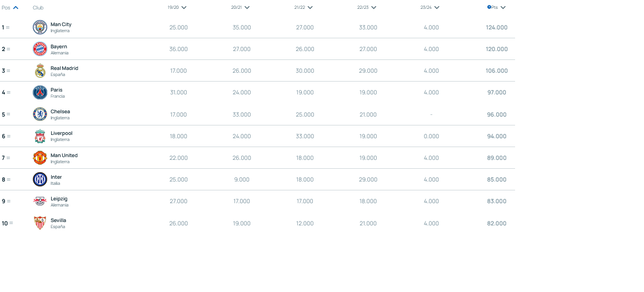Click the Leipzig club crest
This screenshot has height=292, width=644.
(39, 201)
